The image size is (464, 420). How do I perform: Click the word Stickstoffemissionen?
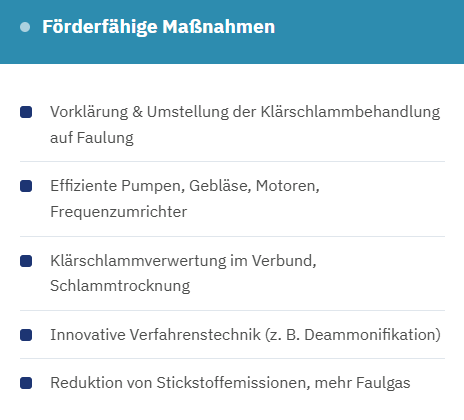pos(231,383)
